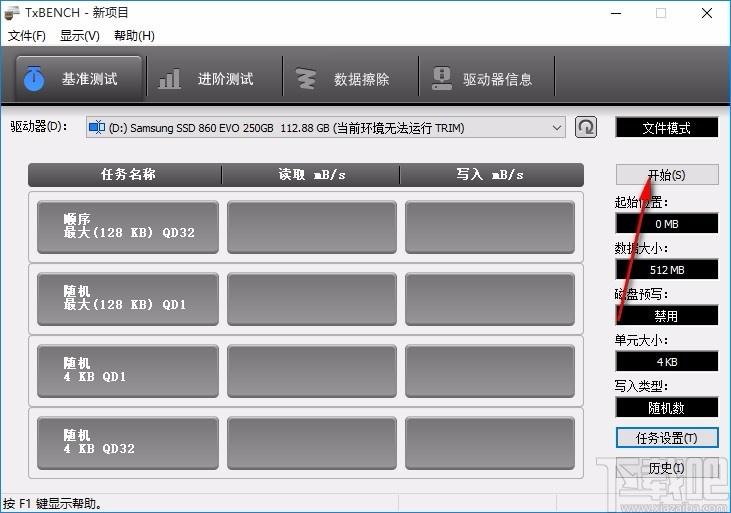Click read result cell for 随机 128 KB QD1
The width and height of the screenshot is (731, 513).
coord(312,299)
